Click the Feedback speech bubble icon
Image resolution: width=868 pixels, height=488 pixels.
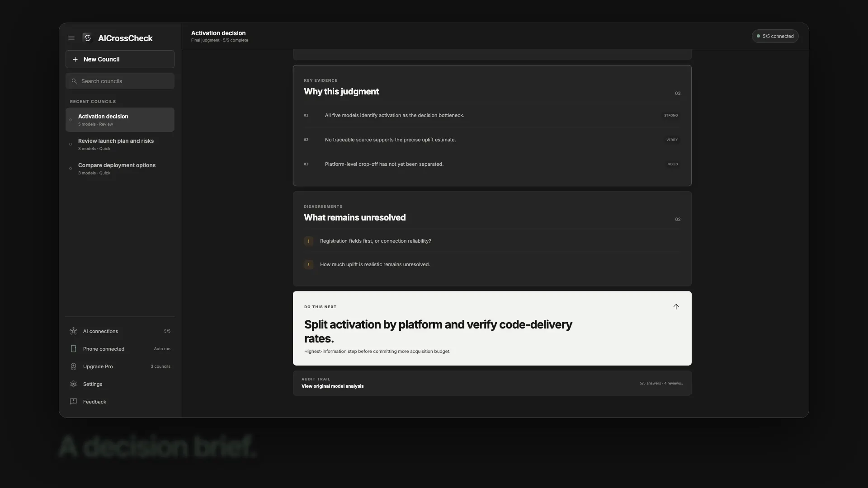click(x=73, y=402)
